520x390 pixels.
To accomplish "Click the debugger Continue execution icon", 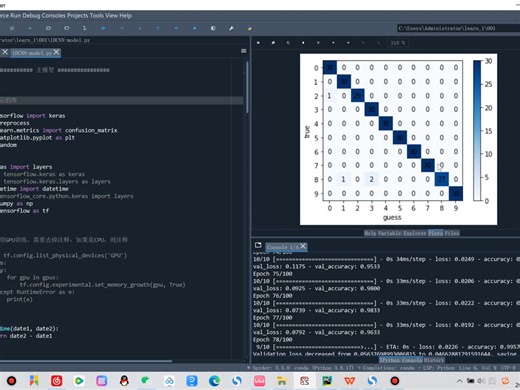I will click(176, 28).
